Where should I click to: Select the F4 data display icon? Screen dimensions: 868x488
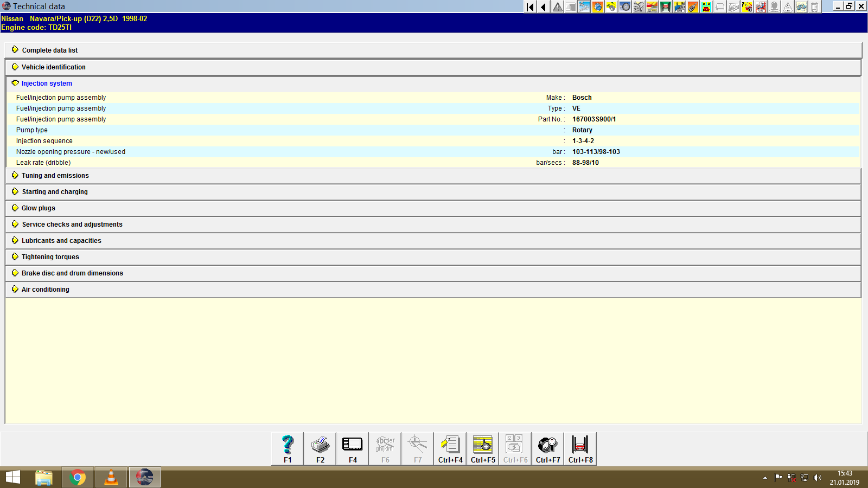pyautogui.click(x=352, y=448)
